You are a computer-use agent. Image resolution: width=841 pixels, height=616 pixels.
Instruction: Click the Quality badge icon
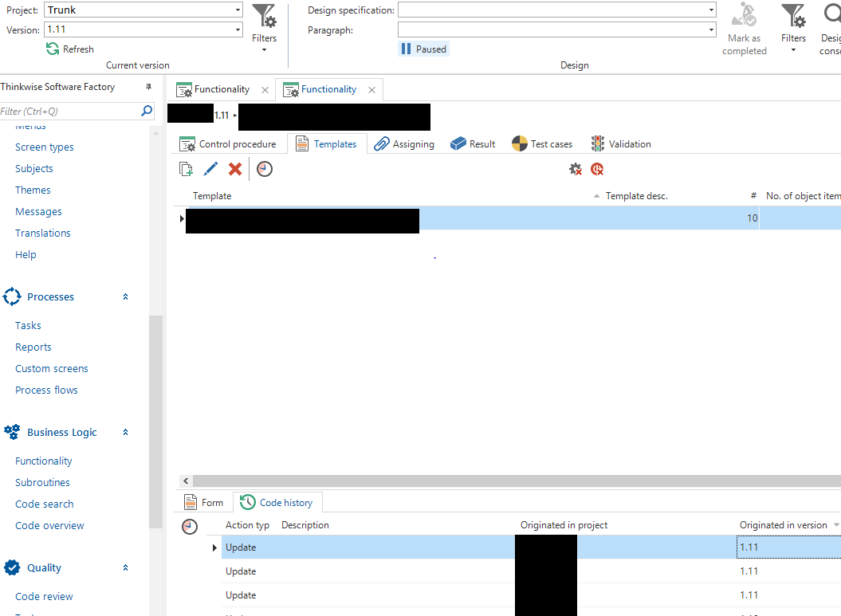coord(12,567)
